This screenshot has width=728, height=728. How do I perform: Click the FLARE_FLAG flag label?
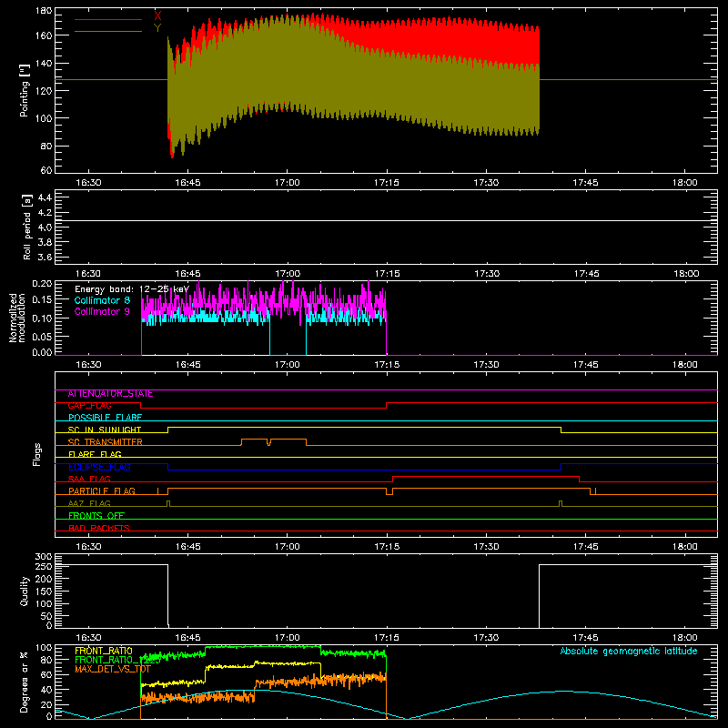coord(95,454)
